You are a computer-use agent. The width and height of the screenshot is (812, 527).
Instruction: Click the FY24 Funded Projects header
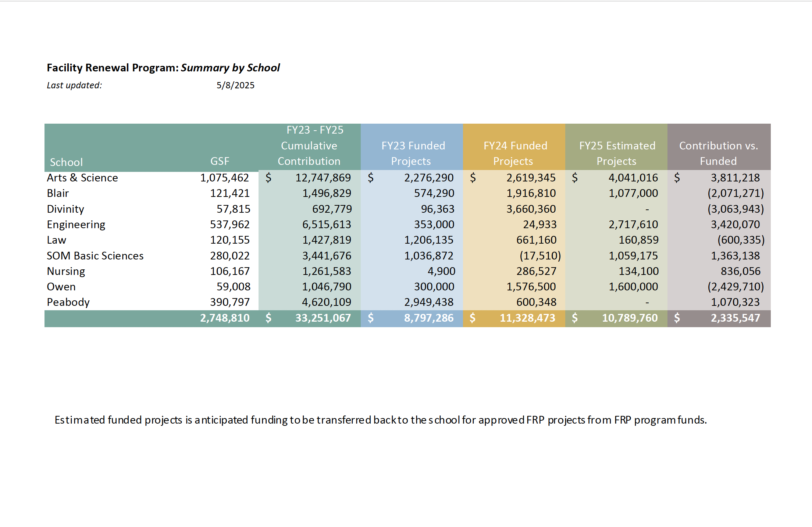(x=515, y=153)
